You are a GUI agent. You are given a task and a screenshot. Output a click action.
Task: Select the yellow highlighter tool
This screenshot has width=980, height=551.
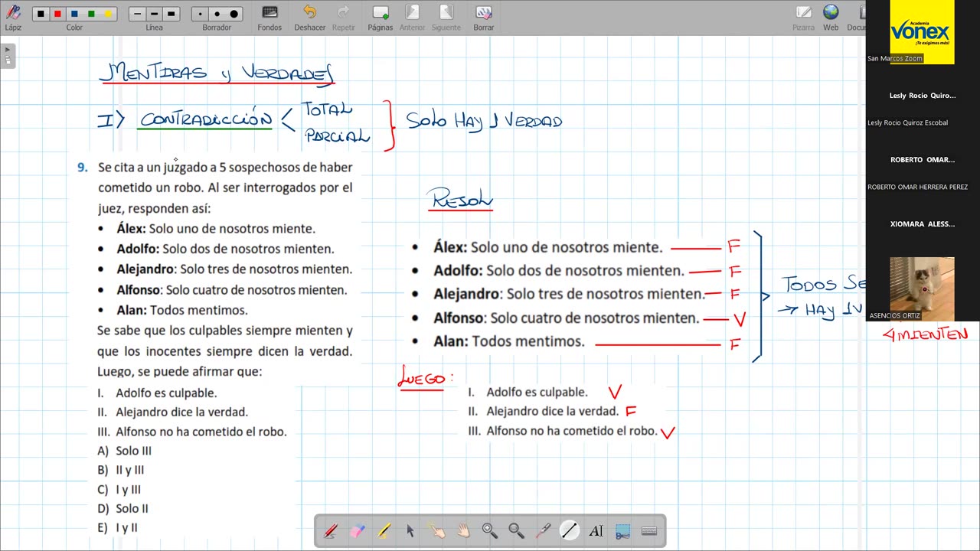click(384, 530)
